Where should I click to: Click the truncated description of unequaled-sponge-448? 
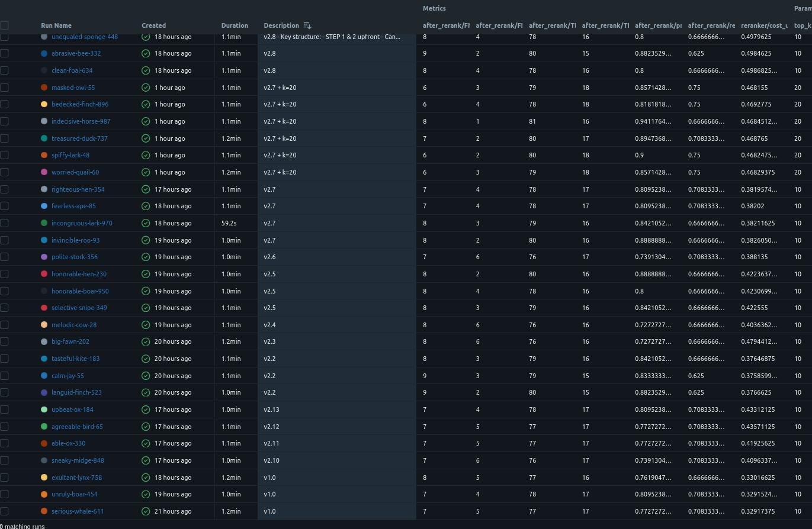332,36
